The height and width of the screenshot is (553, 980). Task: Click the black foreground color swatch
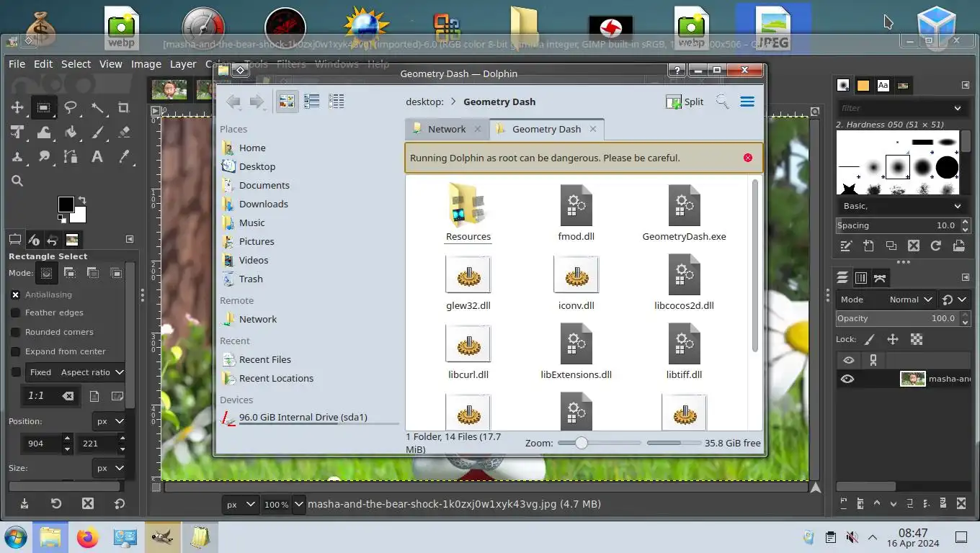pos(65,204)
